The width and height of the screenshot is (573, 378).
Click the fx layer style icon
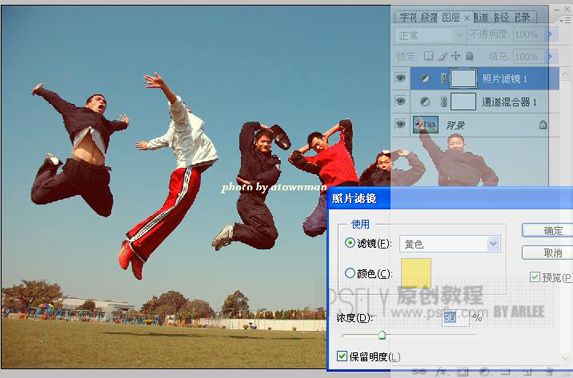pyautogui.click(x=441, y=372)
